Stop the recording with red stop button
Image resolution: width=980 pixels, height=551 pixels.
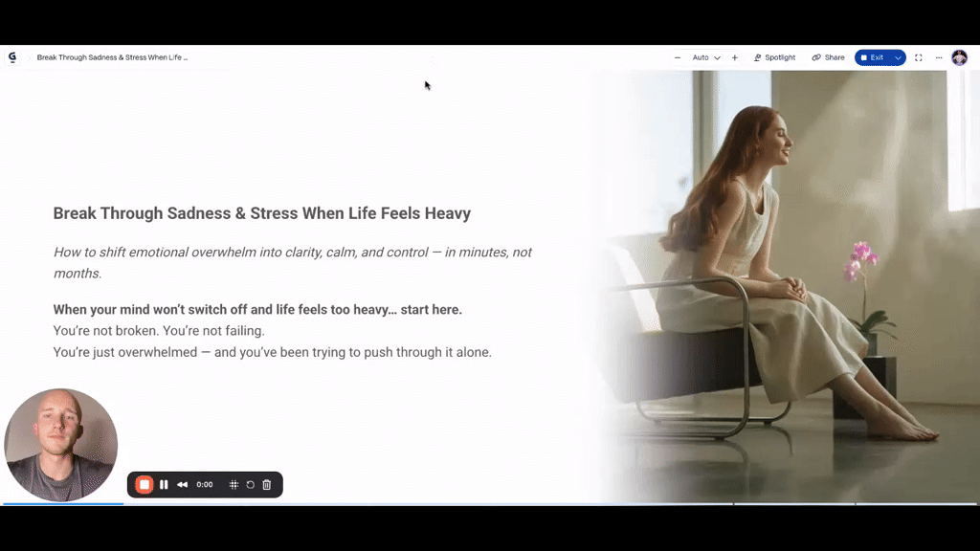click(x=145, y=485)
